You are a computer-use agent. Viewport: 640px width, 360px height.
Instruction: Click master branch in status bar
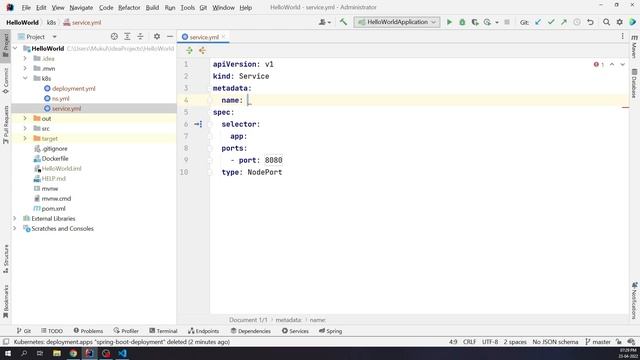click(598, 342)
